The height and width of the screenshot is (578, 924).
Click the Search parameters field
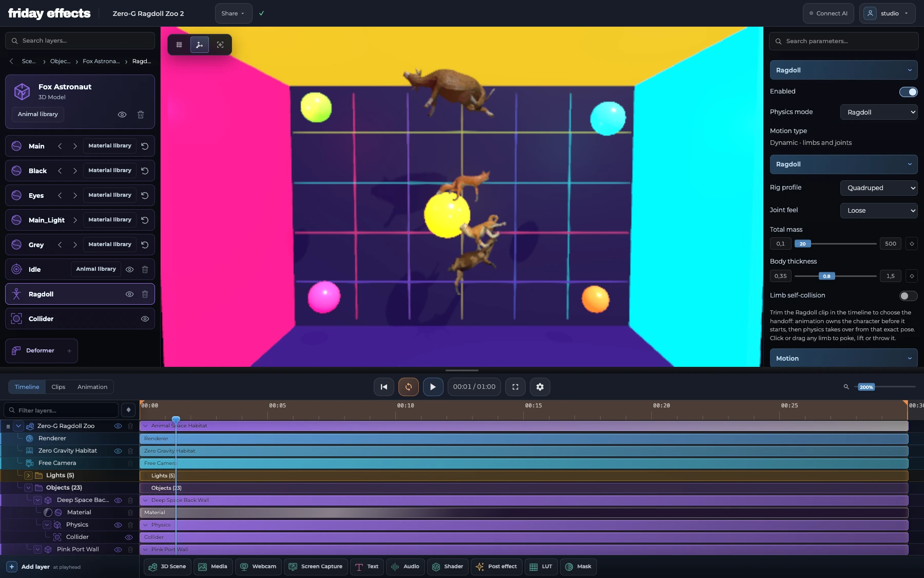pos(843,41)
